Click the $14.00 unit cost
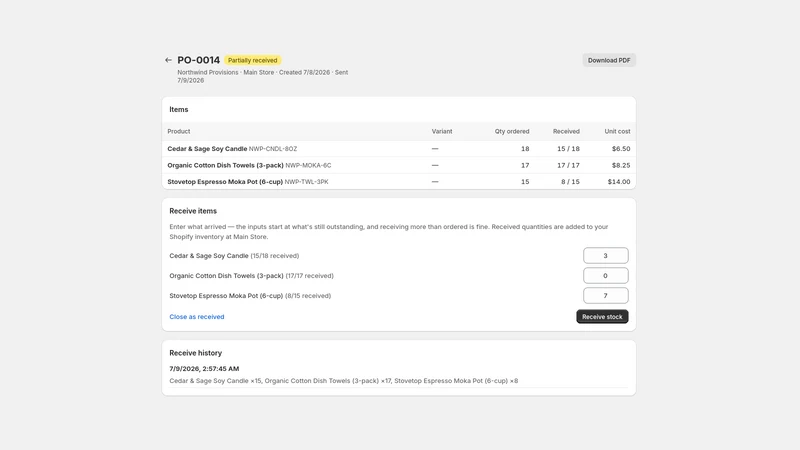The width and height of the screenshot is (800, 450). pyautogui.click(x=619, y=182)
